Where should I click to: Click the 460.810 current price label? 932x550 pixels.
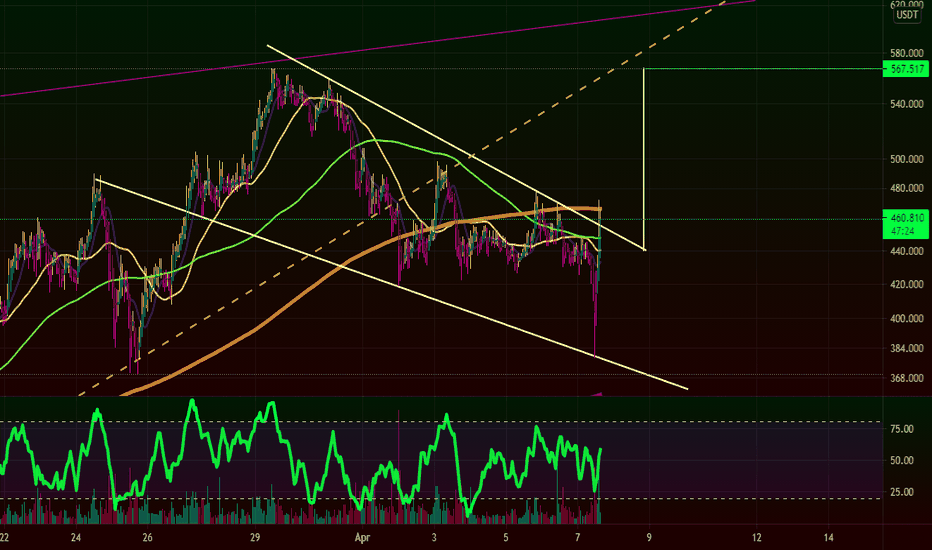pos(906,218)
